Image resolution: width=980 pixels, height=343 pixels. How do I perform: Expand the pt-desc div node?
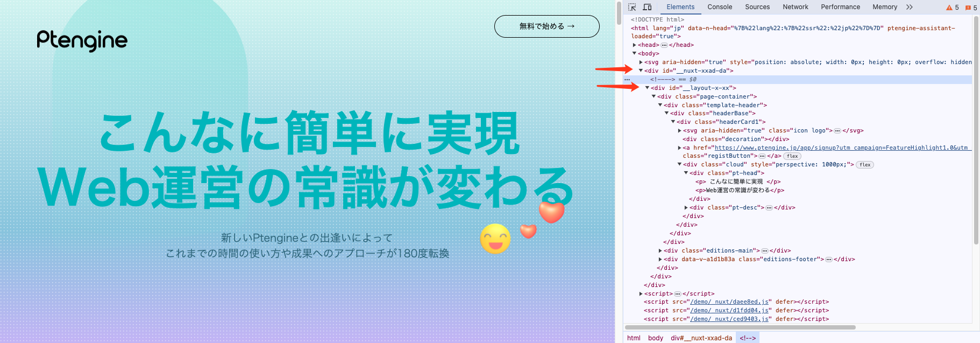(686, 208)
